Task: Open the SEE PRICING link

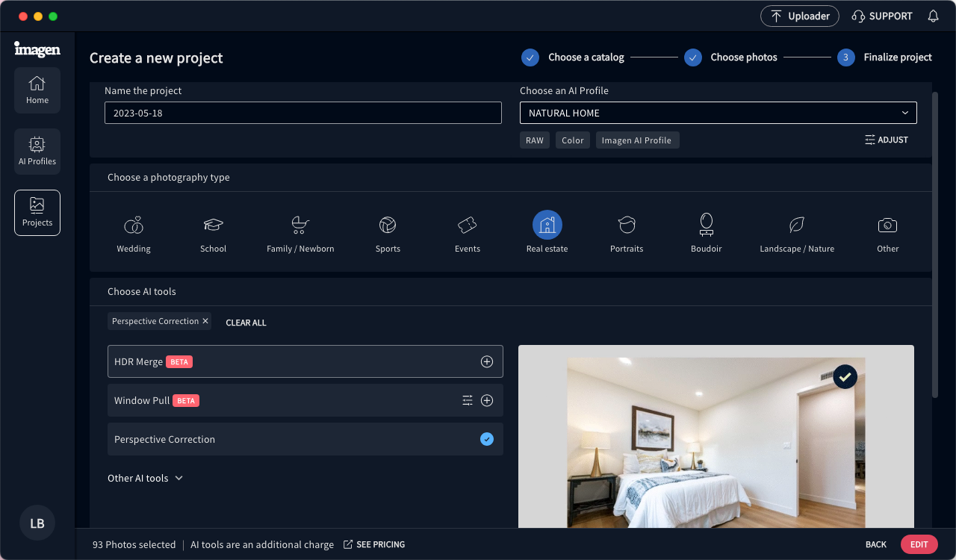Action: 374,545
